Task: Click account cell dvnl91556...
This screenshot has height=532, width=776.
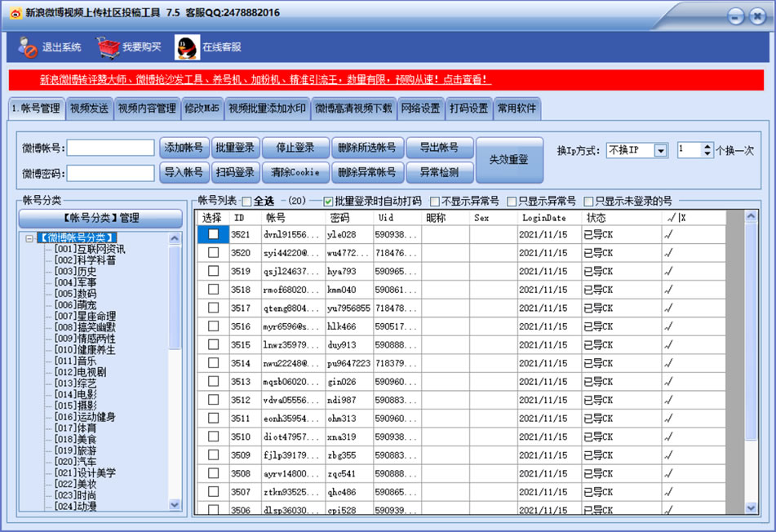Action: point(291,234)
